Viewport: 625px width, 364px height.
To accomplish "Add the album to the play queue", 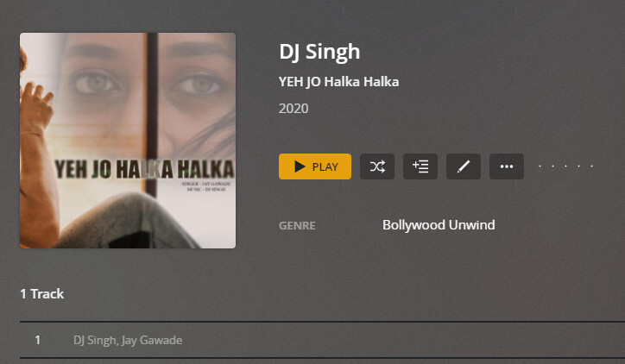I will coord(420,166).
